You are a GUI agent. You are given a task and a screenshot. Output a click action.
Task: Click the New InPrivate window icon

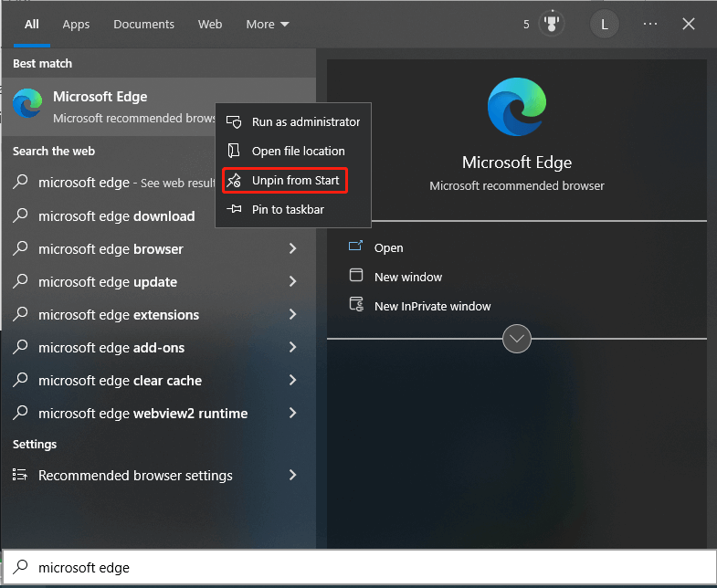click(x=356, y=304)
